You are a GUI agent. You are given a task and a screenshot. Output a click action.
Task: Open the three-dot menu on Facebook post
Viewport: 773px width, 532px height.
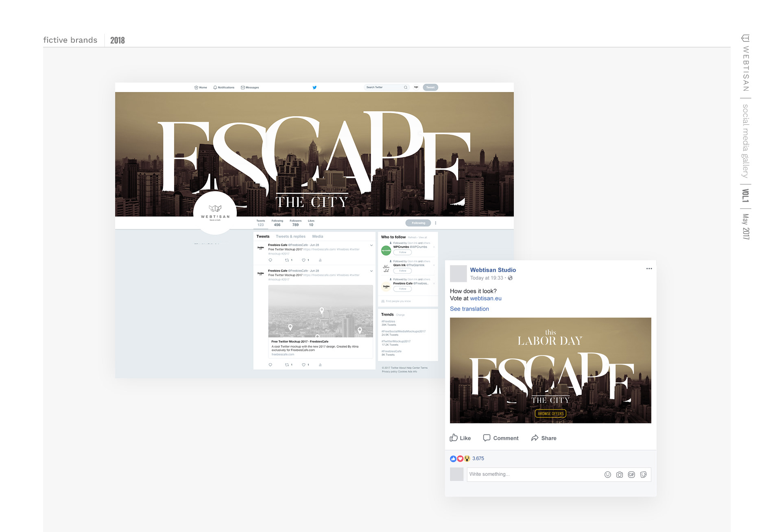649,269
